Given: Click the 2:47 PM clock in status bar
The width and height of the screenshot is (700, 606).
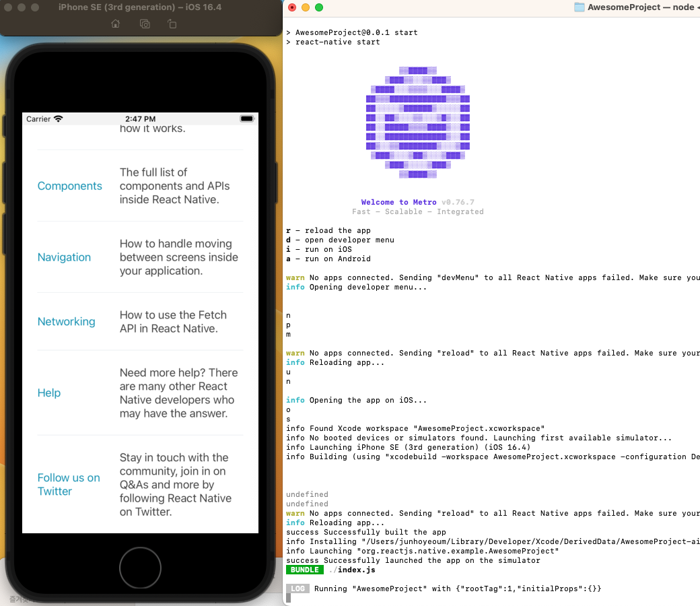Looking at the screenshot, I should [140, 119].
